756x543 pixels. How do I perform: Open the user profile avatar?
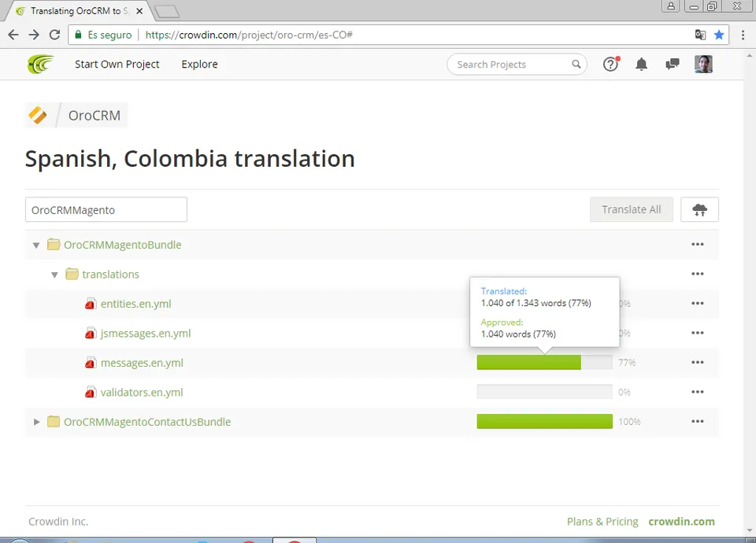pyautogui.click(x=703, y=64)
